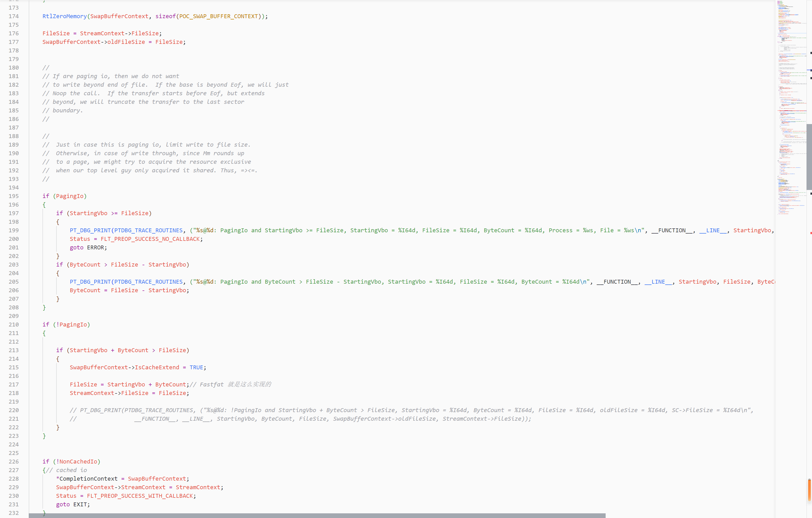Click the if (PagingIo) condition
The width and height of the screenshot is (812, 518).
tap(64, 196)
